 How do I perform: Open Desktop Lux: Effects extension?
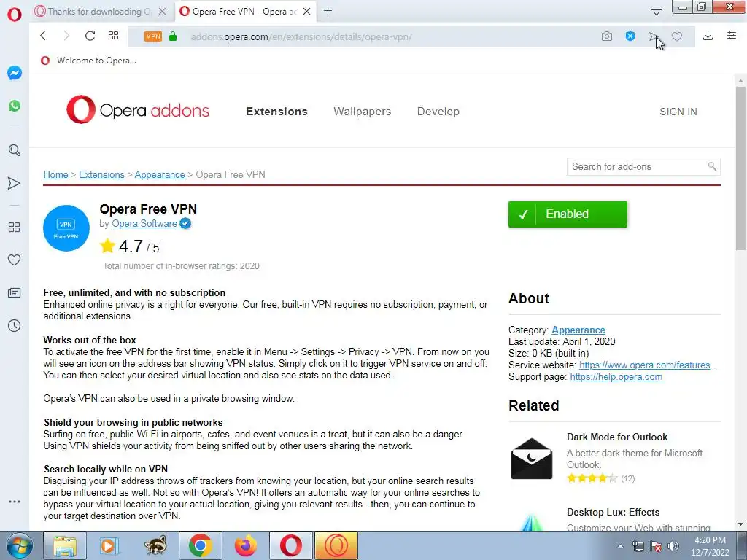tap(613, 513)
